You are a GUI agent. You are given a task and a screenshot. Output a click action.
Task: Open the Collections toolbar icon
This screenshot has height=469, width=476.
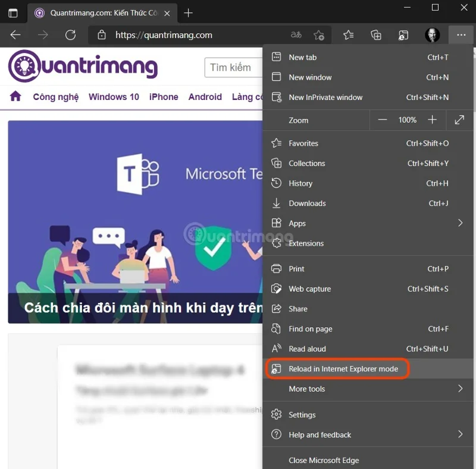pyautogui.click(x=375, y=35)
